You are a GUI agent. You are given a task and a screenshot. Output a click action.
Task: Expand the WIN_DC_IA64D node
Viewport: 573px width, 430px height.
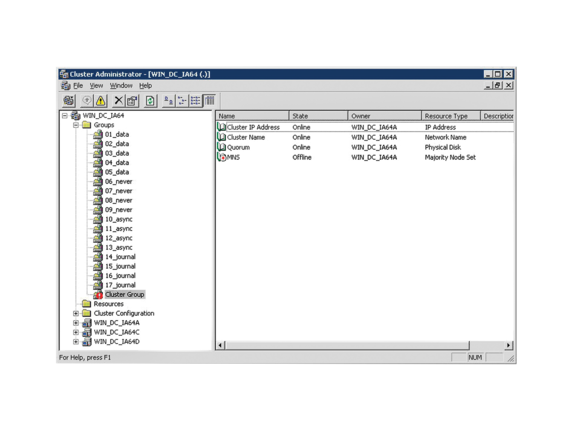point(76,342)
